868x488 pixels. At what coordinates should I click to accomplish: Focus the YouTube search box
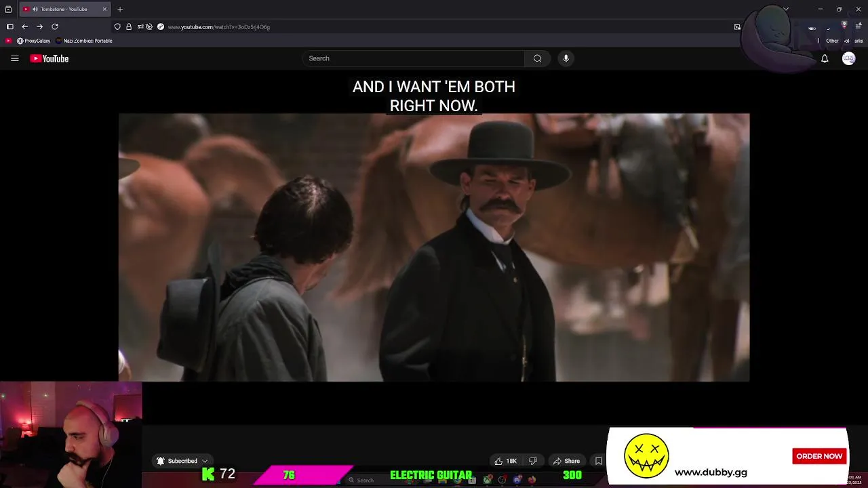point(414,58)
